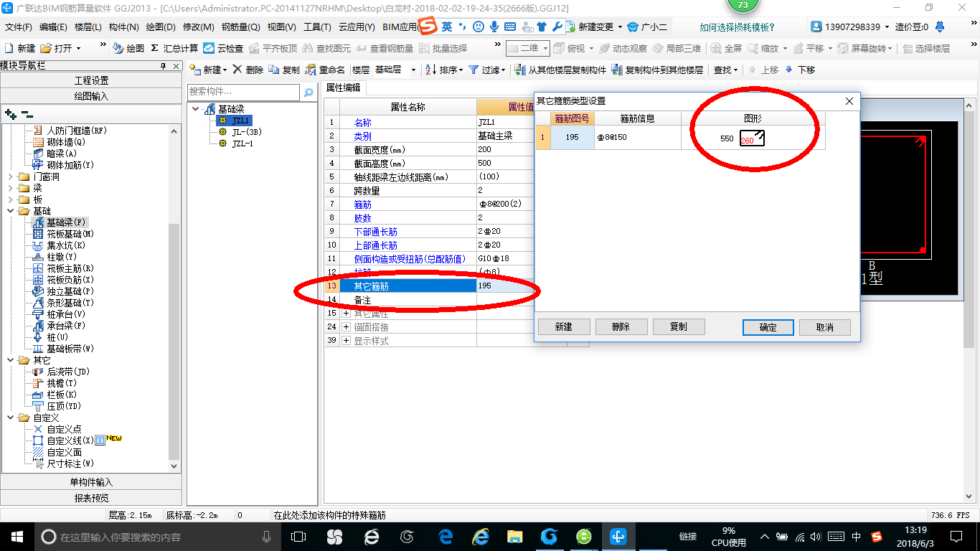This screenshot has width=980, height=551.
Task: Expand the 显示样式 property group
Action: pyautogui.click(x=347, y=341)
